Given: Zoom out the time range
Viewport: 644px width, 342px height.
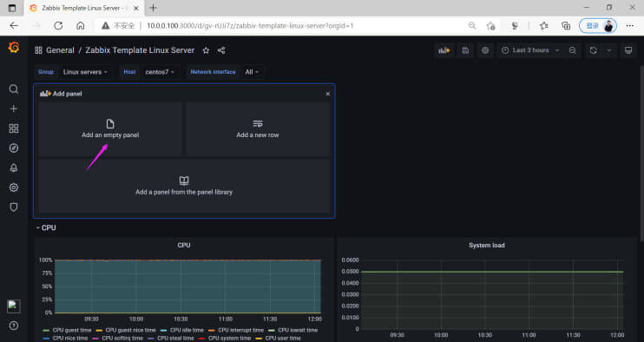Looking at the screenshot, I should pos(573,50).
